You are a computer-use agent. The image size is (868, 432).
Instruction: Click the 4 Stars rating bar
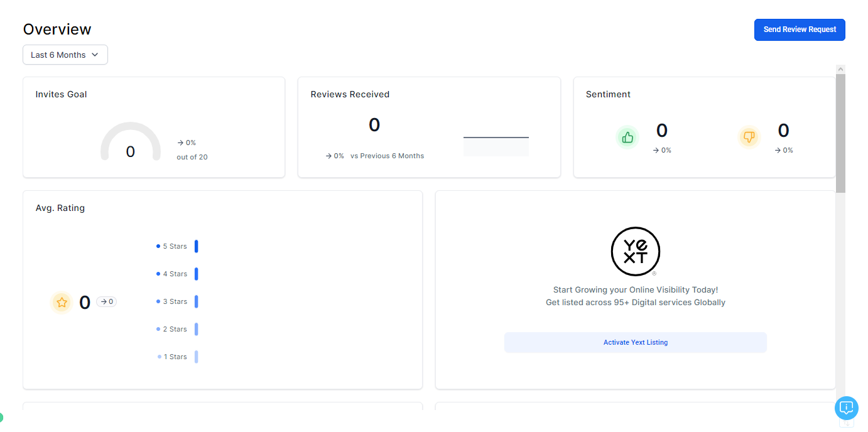click(197, 274)
